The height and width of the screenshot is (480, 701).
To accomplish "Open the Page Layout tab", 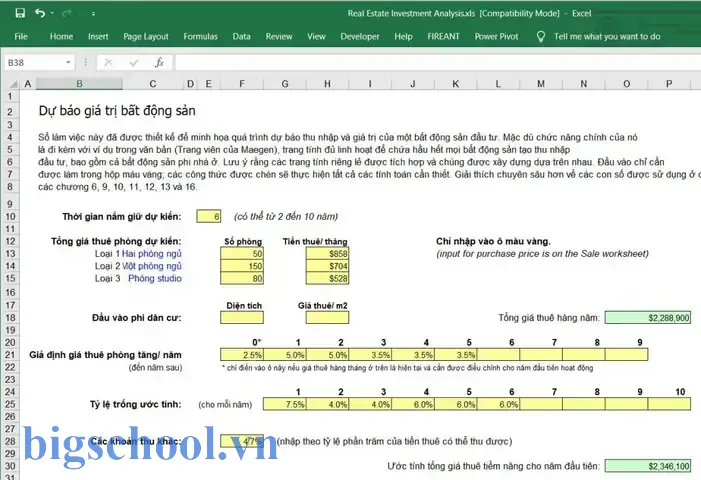I will click(x=146, y=37).
